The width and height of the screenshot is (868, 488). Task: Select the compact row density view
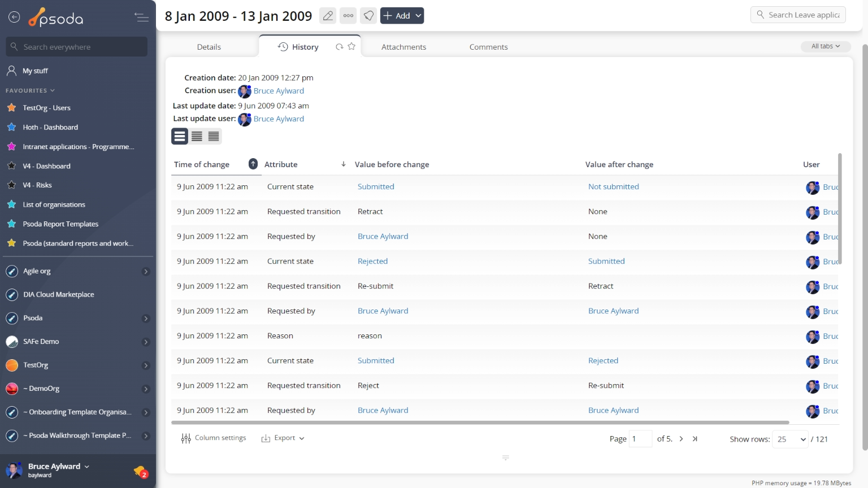click(x=214, y=136)
